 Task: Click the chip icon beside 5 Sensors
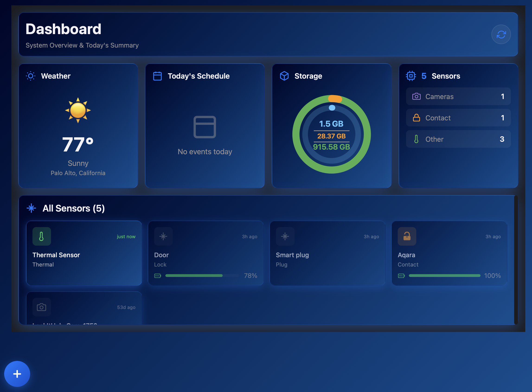(x=411, y=76)
